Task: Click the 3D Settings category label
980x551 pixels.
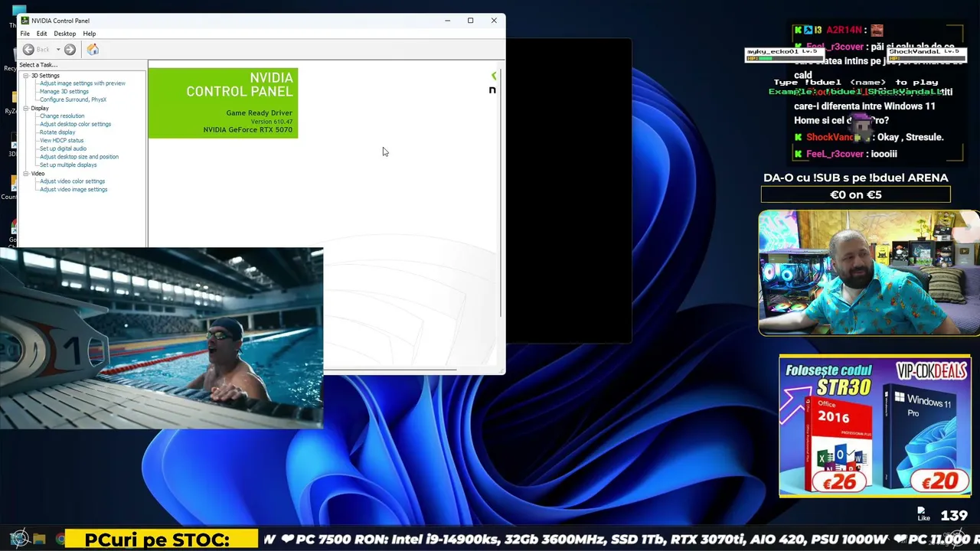Action: tap(45, 76)
